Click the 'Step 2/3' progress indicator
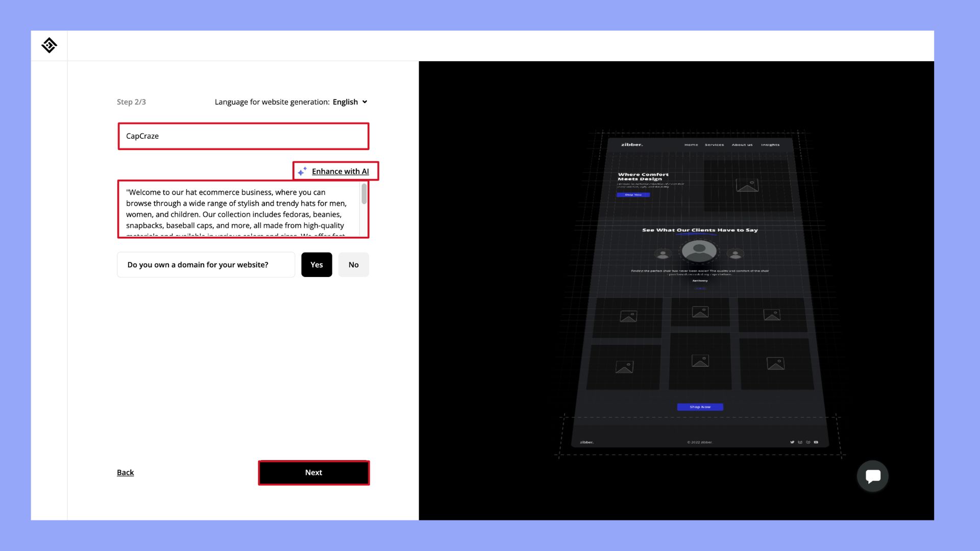 tap(131, 101)
